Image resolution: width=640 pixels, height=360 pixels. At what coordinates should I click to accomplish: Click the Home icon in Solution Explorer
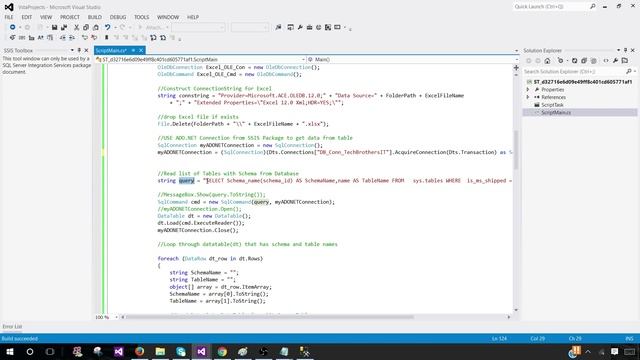coord(547,61)
